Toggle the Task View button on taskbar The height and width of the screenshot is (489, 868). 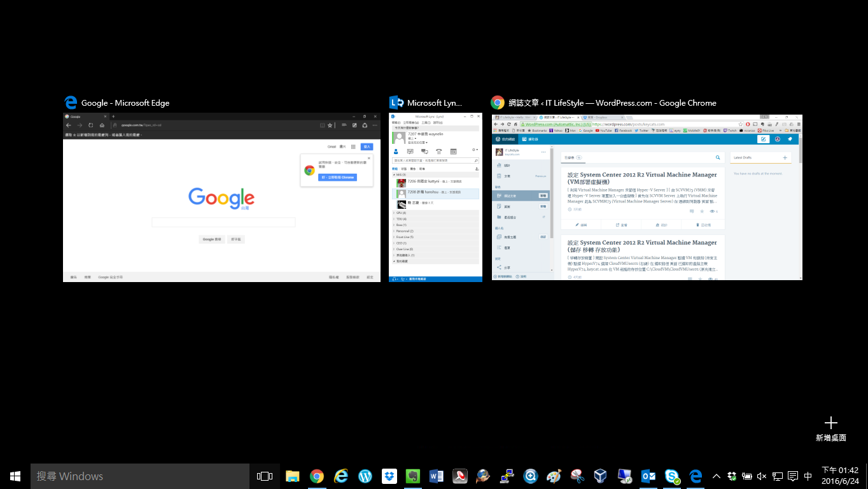click(x=265, y=476)
